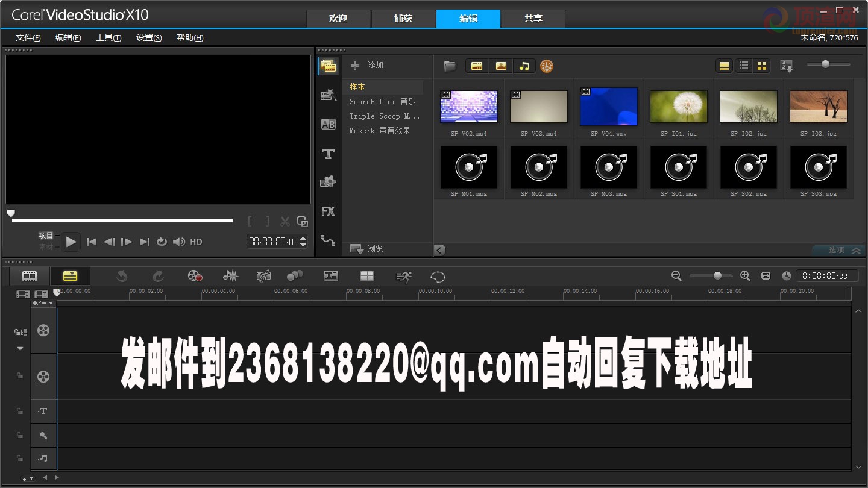Open the sort clips in library menu

[x=787, y=66]
